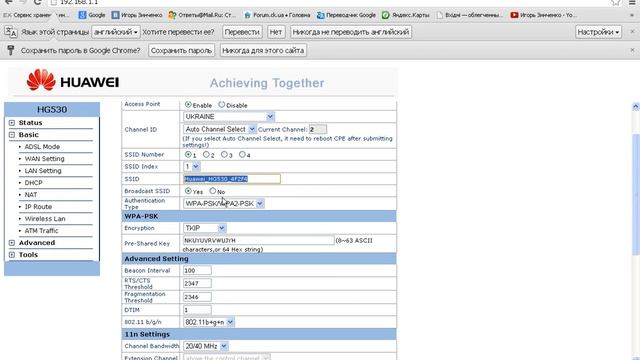640x360 pixels.
Task: Open NAT page
Action: point(31,195)
